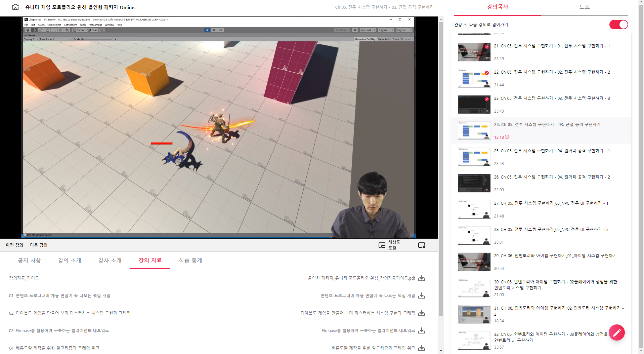Image resolution: width=644 pixels, height=354 pixels.
Task: Toggle Stats overlay in Game view
Action: pyautogui.click(x=396, y=39)
